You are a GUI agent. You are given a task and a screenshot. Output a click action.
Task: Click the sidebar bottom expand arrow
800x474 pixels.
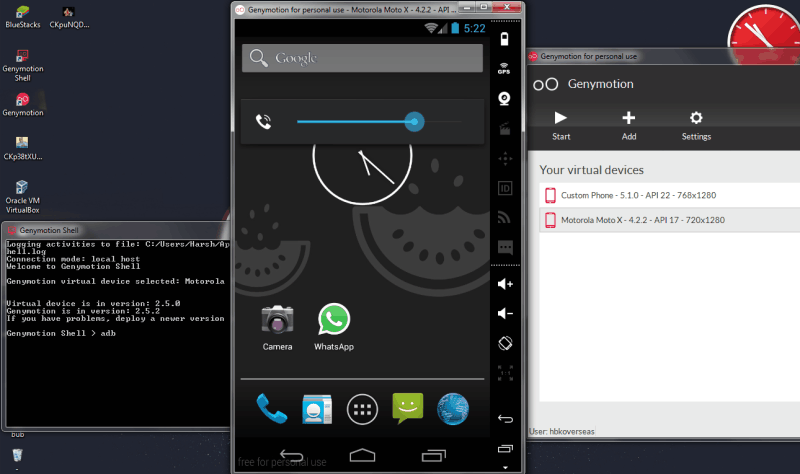pos(505,467)
